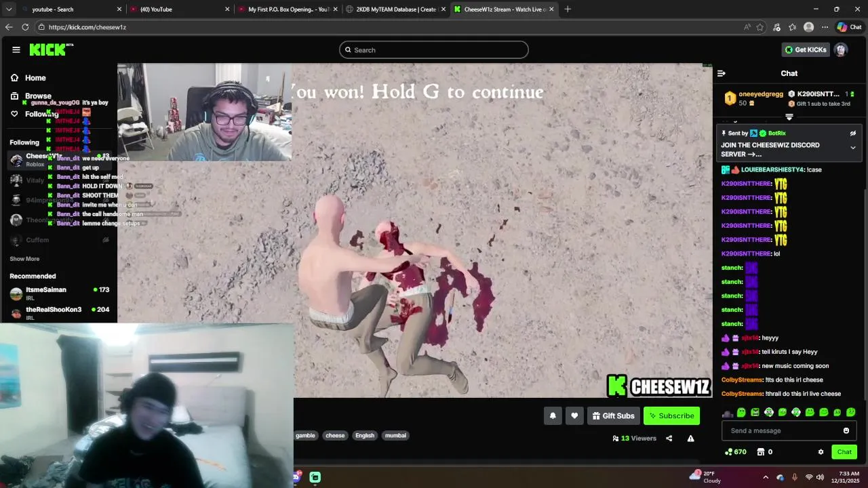Open recommended channel ItsmeSaiman
Image resolution: width=868 pixels, height=488 pixels.
(x=60, y=293)
